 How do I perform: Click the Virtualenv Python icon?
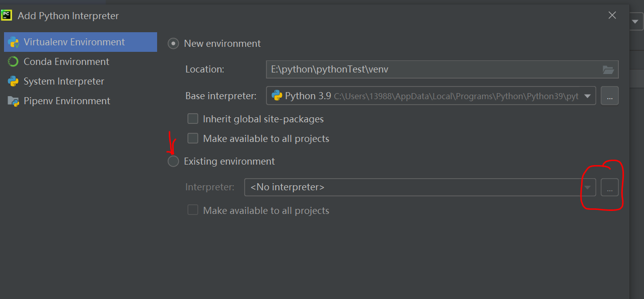coord(13,42)
